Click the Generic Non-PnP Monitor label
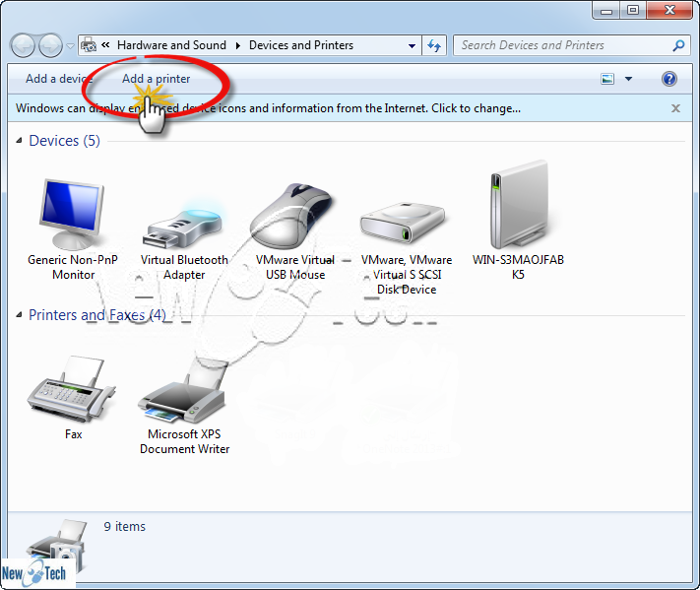 pyautogui.click(x=73, y=267)
